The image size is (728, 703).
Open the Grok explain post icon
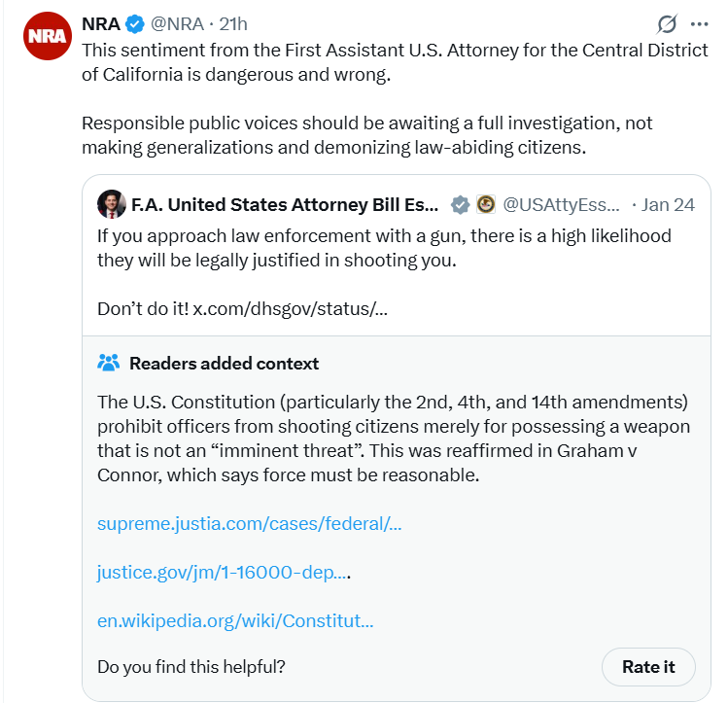tap(667, 23)
